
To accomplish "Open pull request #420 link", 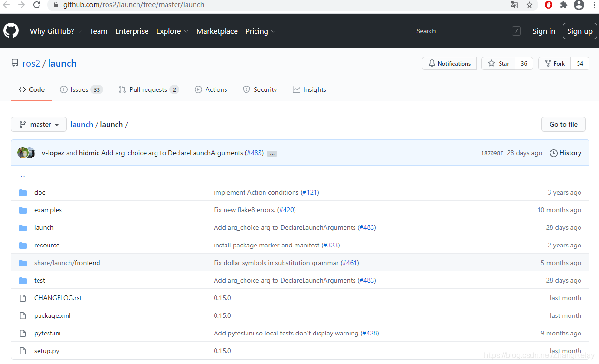I will 286,210.
